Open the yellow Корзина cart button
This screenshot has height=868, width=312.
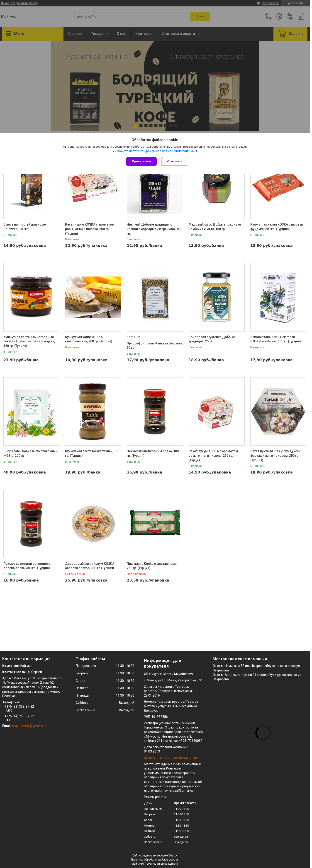pyautogui.click(x=290, y=34)
